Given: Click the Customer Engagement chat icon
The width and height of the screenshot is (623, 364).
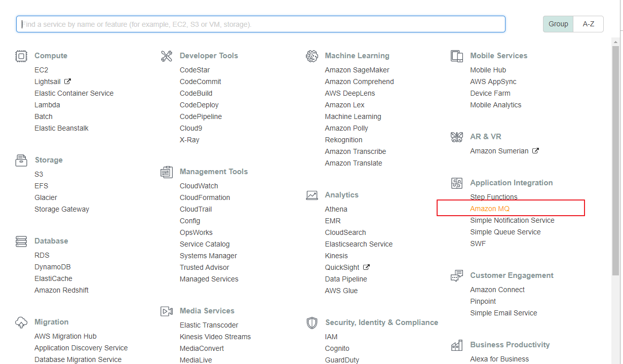Looking at the screenshot, I should coord(457,275).
